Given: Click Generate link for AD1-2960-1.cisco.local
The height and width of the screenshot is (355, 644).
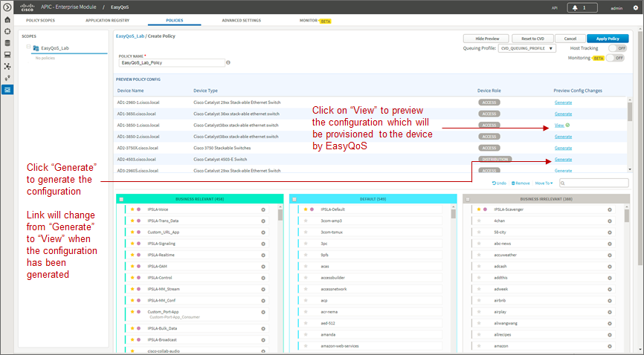Looking at the screenshot, I should [x=563, y=102].
